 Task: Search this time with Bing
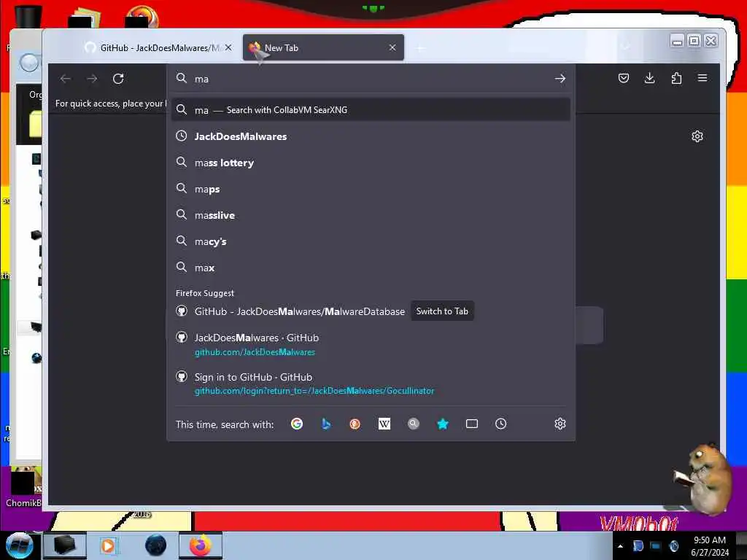(326, 424)
